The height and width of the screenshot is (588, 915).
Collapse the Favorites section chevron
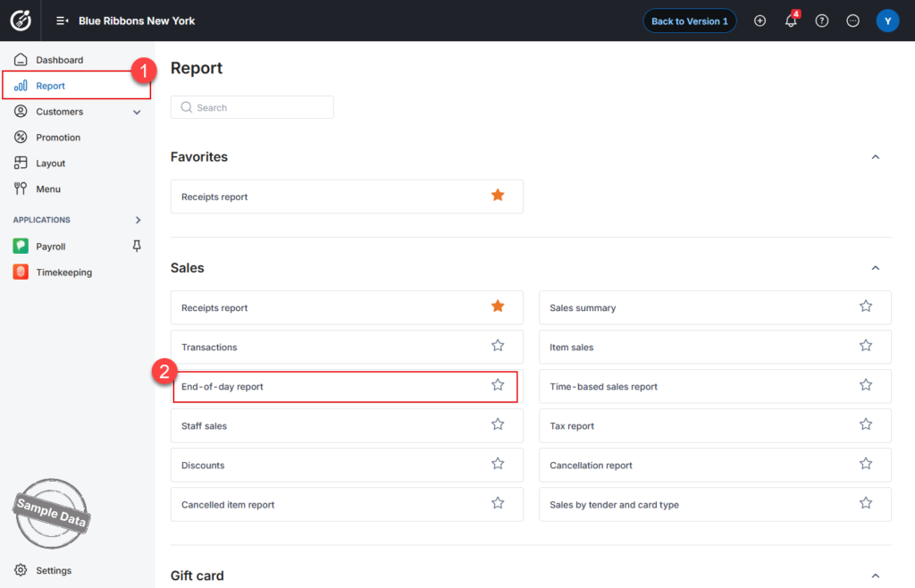pyautogui.click(x=876, y=157)
